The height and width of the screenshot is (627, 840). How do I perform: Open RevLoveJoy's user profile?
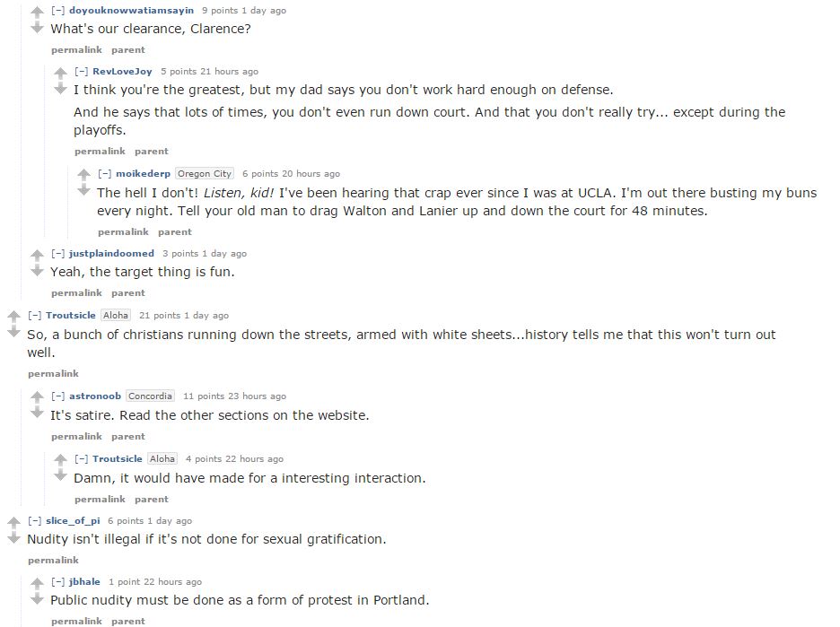122,71
